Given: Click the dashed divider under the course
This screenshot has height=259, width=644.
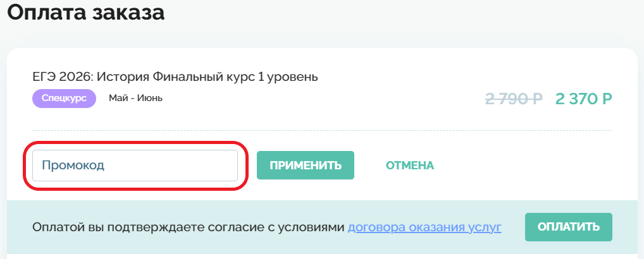Looking at the screenshot, I should pyautogui.click(x=322, y=130).
